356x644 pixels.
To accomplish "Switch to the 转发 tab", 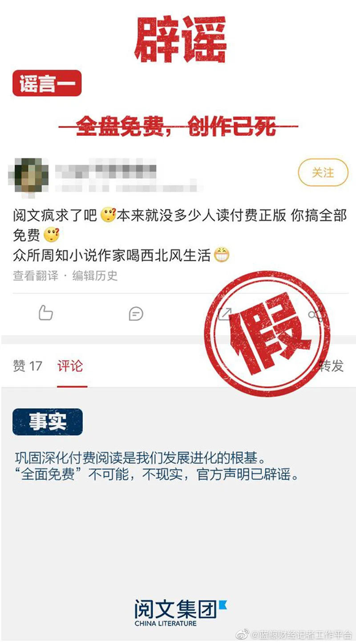I will 331,366.
